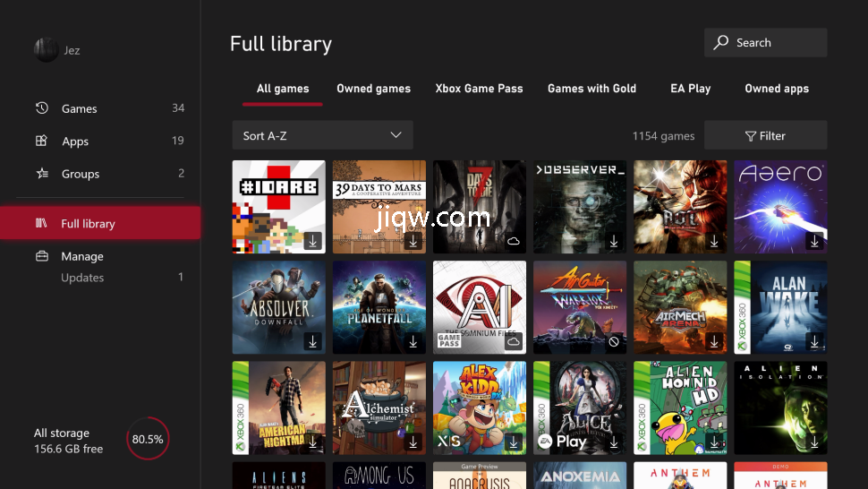Viewport: 868px width, 489px height.
Task: Select the EA Play tab
Action: coord(690,89)
